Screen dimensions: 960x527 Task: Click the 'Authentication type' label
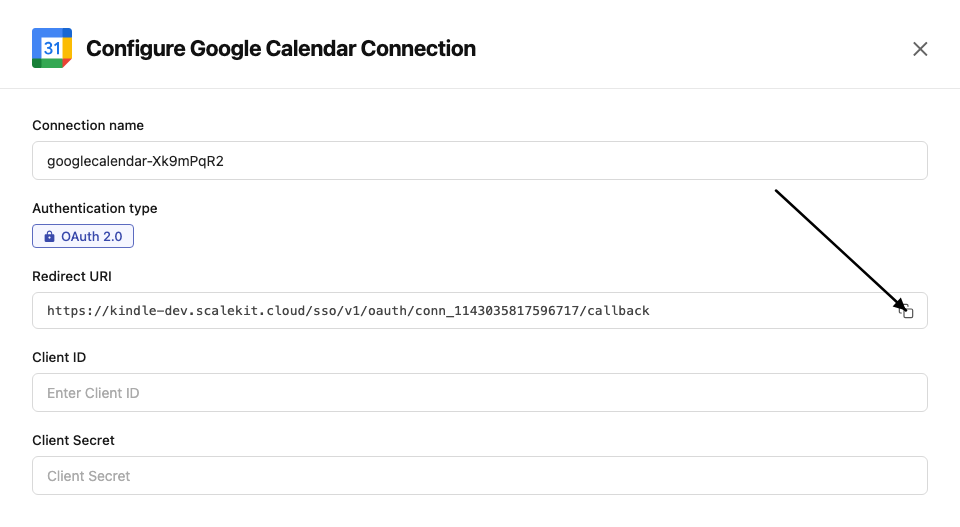95,209
